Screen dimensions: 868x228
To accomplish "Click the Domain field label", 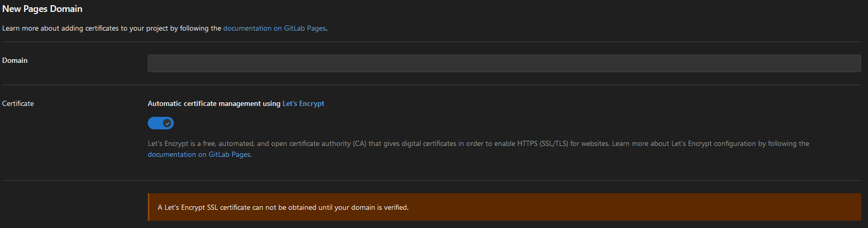I will click(15, 60).
